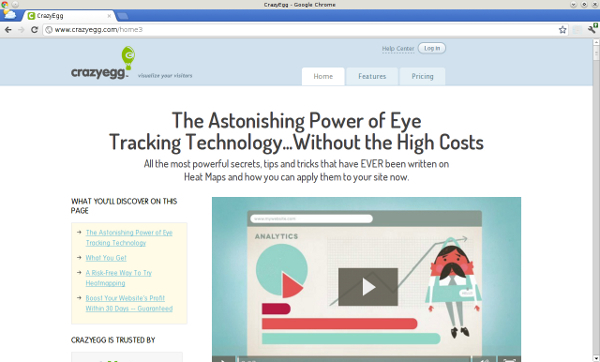Image resolution: width=600 pixels, height=362 pixels.
Task: Click the browser back arrow
Action: click(8, 29)
